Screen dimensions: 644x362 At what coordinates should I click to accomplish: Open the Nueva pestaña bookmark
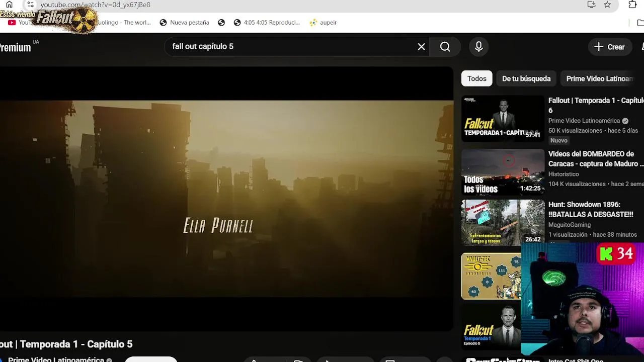click(184, 23)
